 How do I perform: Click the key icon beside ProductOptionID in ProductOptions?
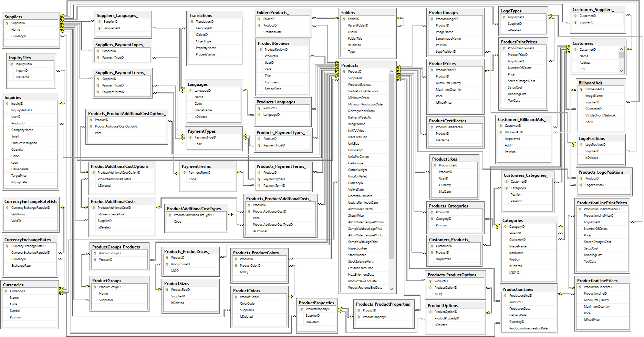point(430,312)
